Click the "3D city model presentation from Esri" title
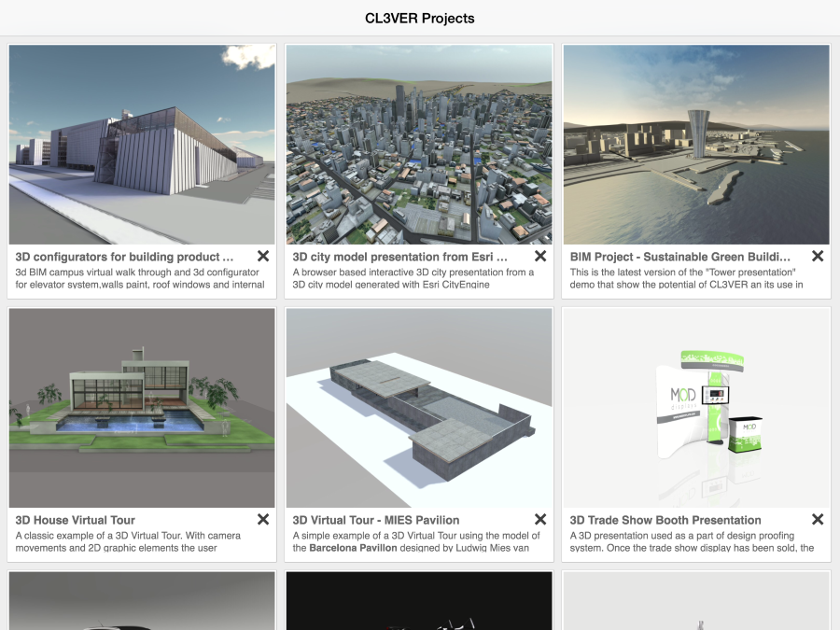This screenshot has height=630, width=840. pyautogui.click(x=401, y=257)
